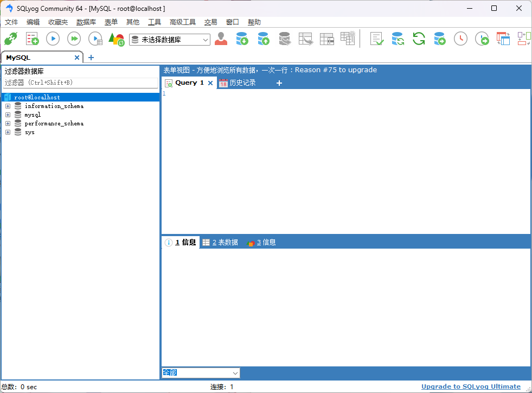
Task: Click the document with green checkmark icon
Action: click(377, 39)
